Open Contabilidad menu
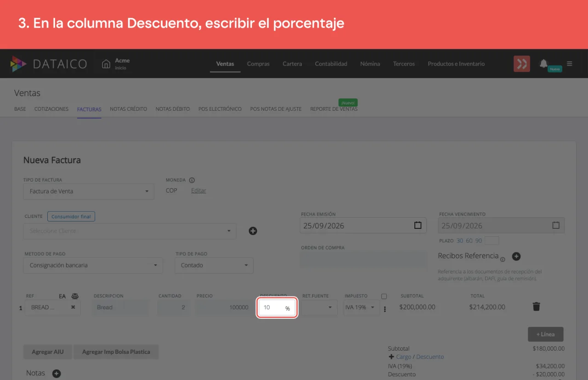Screen dimensions: 588x380 [x=331, y=64]
